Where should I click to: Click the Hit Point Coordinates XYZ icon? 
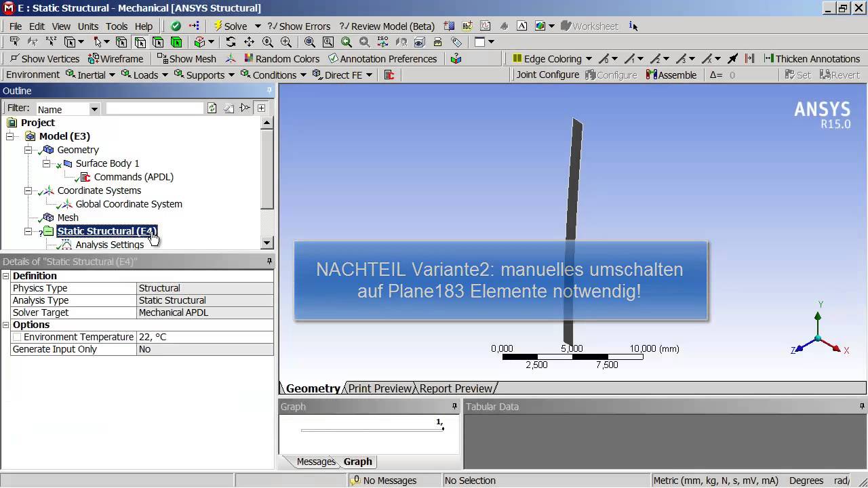point(51,42)
